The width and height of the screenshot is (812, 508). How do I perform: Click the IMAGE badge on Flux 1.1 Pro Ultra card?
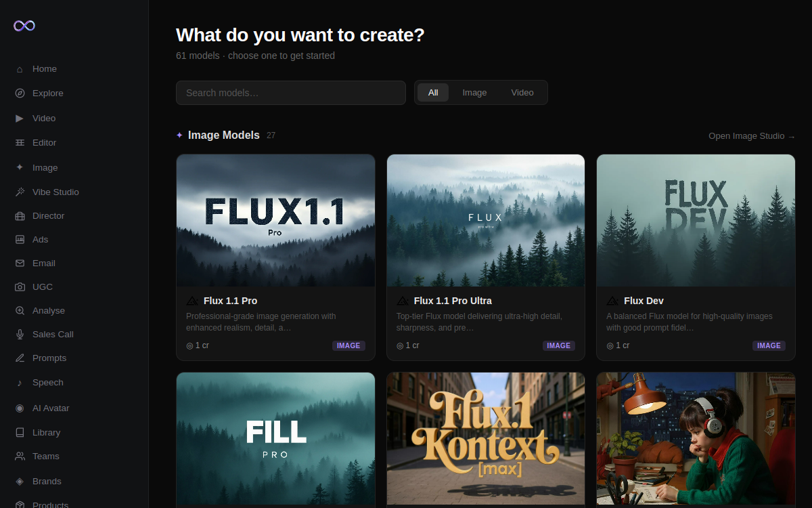(x=559, y=345)
